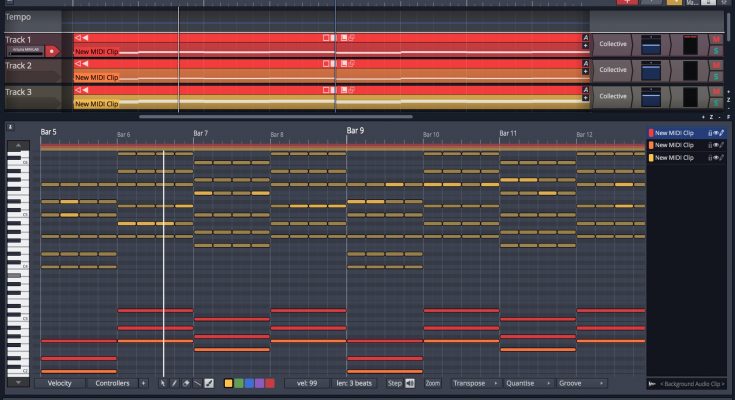The image size is (735, 400).
Task: Click Track 1 record arm button
Action: pyautogui.click(x=51, y=49)
